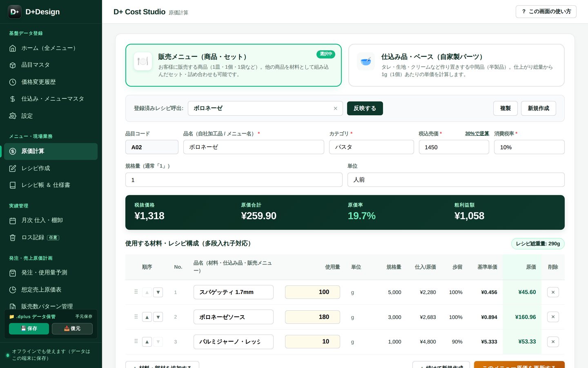Clear the ボロネーゼ recipe search field

[x=335, y=108]
